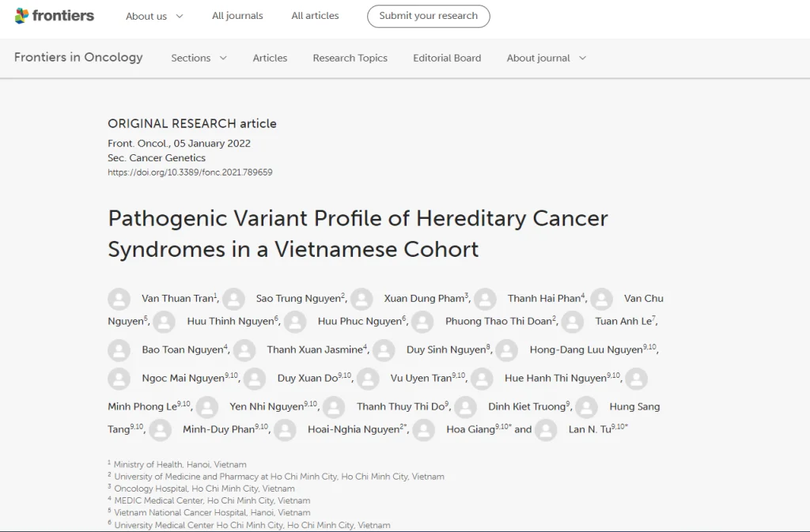
Task: Click the Frontiers in Oncology journal title
Action: click(x=78, y=57)
